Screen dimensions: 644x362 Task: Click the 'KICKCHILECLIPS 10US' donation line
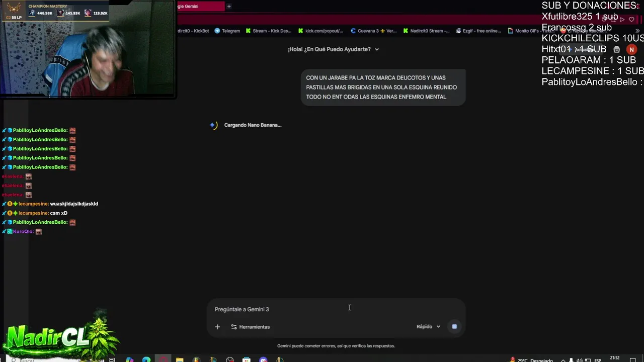(x=593, y=38)
